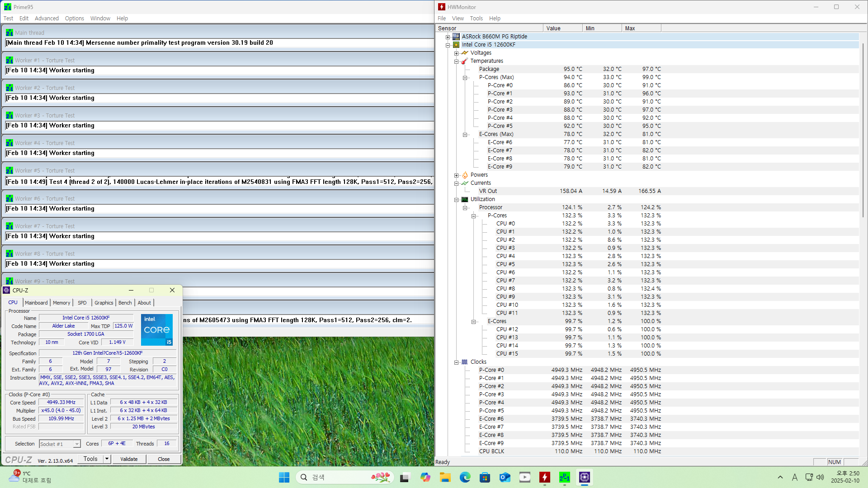Image resolution: width=868 pixels, height=488 pixels.
Task: Switch to the Memory tab in CPU-Z
Action: 61,303
